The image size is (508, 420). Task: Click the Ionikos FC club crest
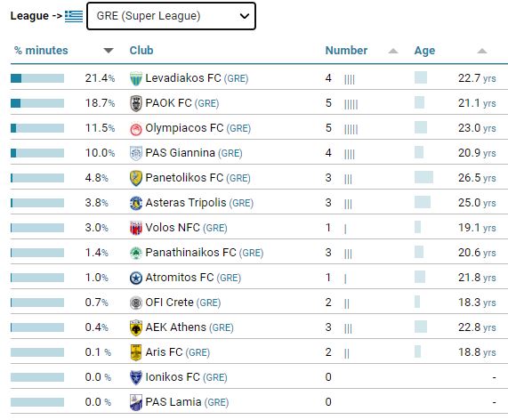(x=136, y=377)
